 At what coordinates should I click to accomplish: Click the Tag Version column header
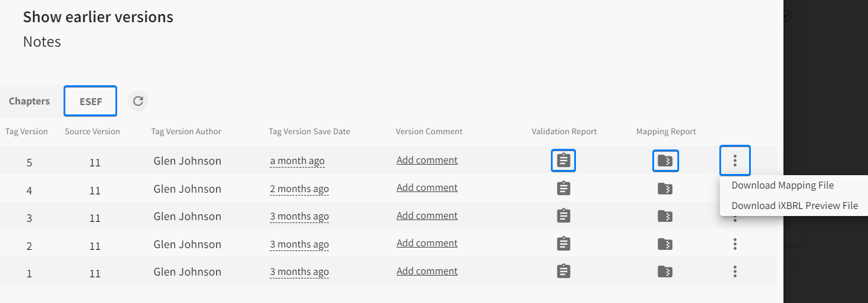[x=27, y=131]
